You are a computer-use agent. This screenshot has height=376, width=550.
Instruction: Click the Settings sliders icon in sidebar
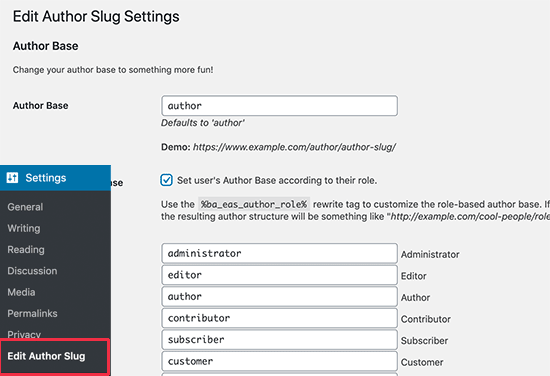point(12,178)
